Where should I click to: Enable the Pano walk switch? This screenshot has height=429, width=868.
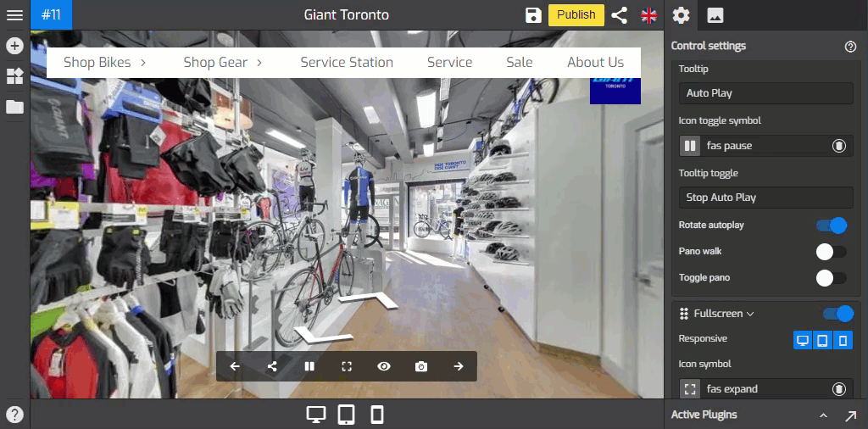[832, 252]
